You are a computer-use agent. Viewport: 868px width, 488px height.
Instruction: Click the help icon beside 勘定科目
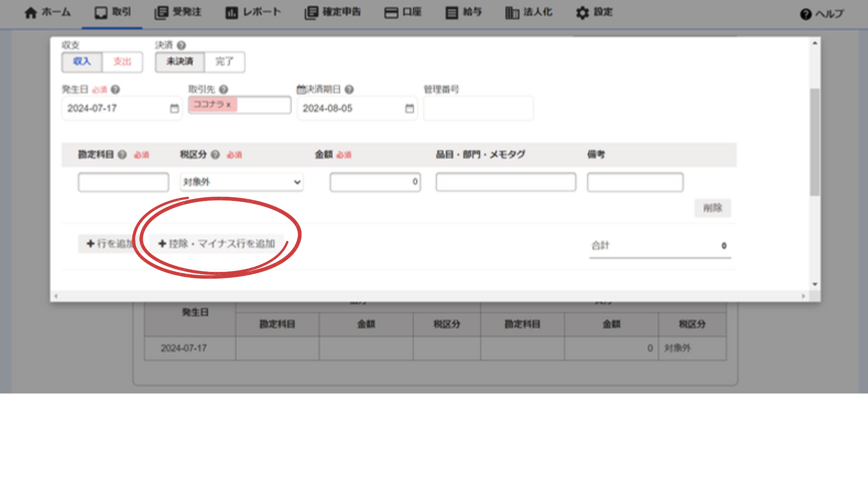pos(122,155)
